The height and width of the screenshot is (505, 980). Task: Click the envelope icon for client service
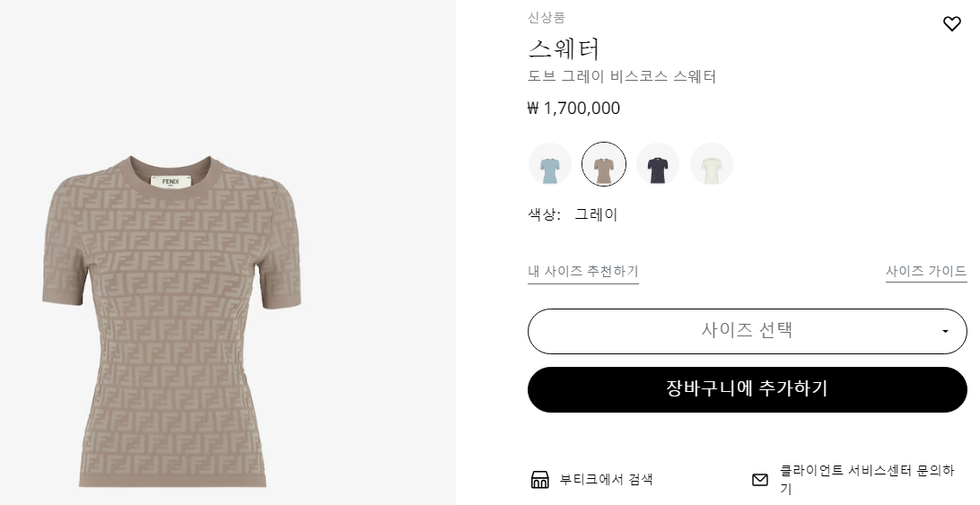point(760,480)
